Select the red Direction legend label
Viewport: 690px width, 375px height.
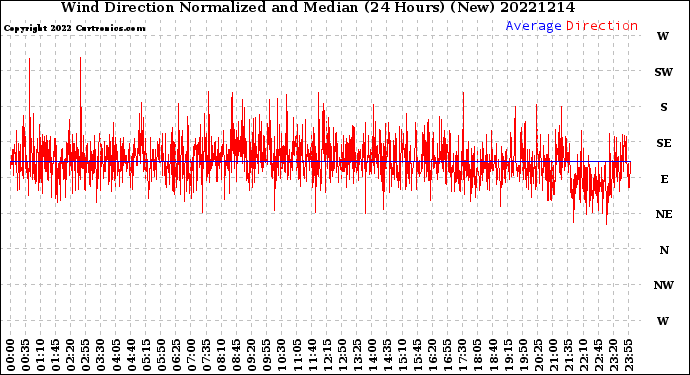coord(602,26)
